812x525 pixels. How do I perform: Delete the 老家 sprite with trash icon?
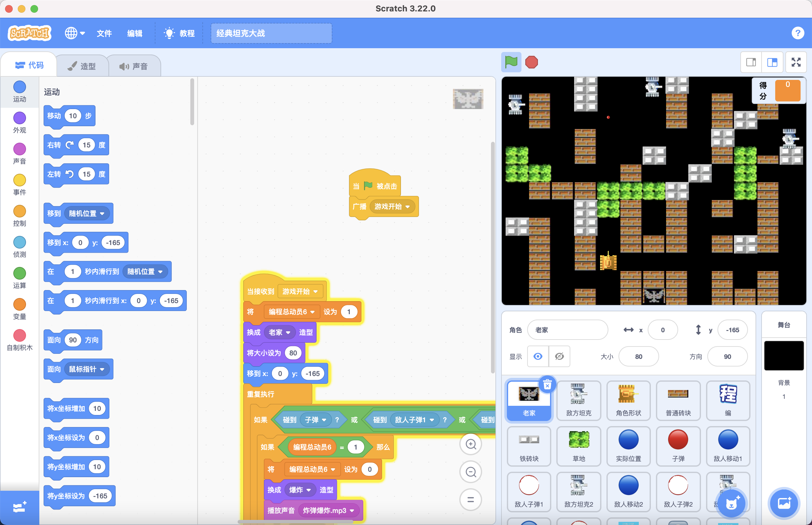(x=547, y=385)
